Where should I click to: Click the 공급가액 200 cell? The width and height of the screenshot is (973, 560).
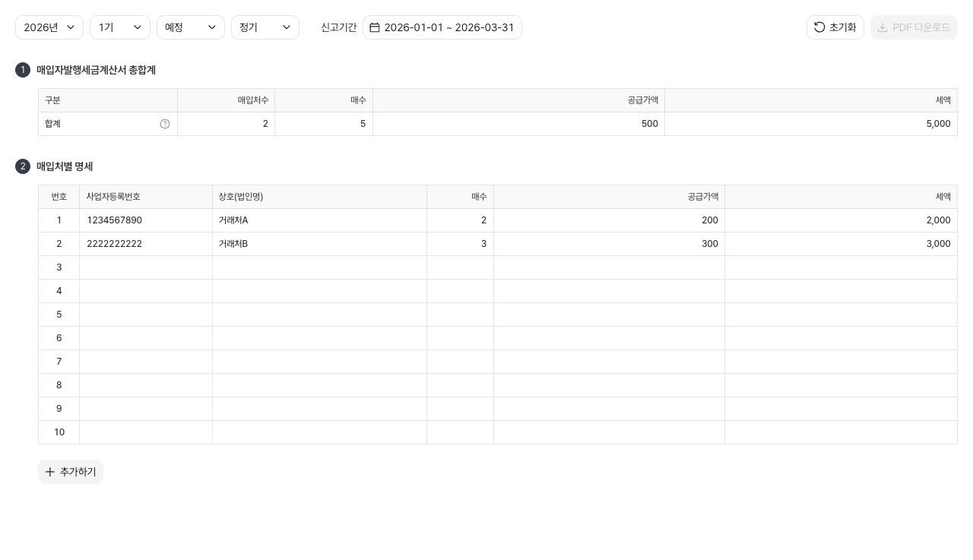[x=609, y=220]
